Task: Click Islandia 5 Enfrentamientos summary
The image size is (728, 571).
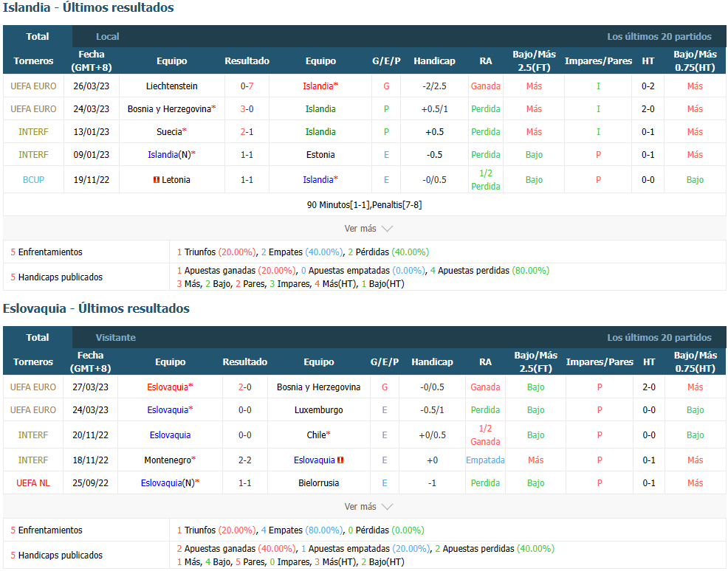Action: click(47, 252)
